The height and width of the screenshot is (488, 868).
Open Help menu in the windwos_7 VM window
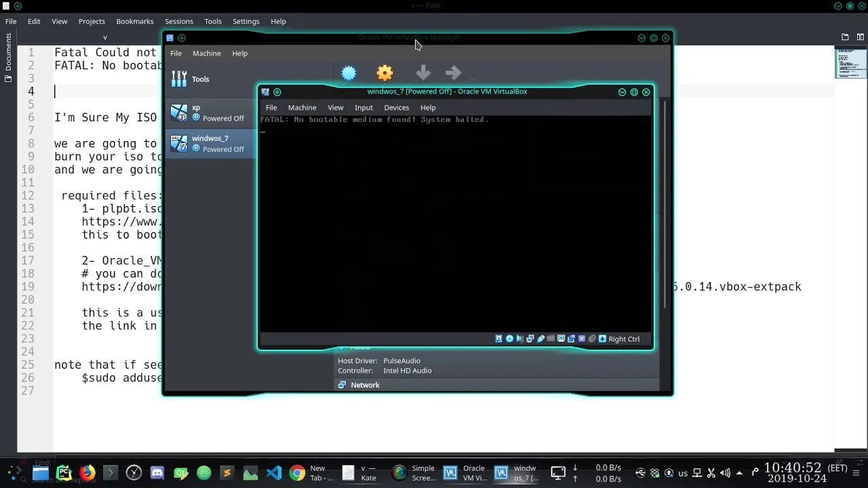tap(428, 107)
